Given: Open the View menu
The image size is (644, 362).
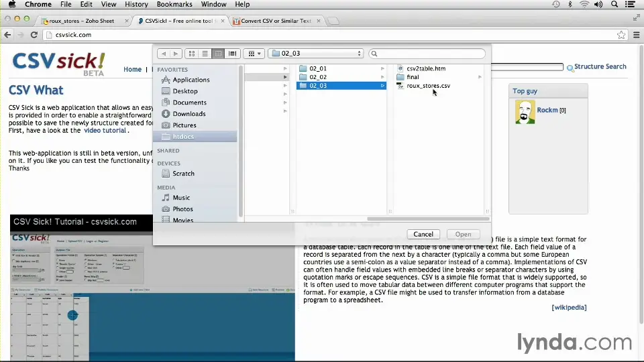Looking at the screenshot, I should (109, 4).
